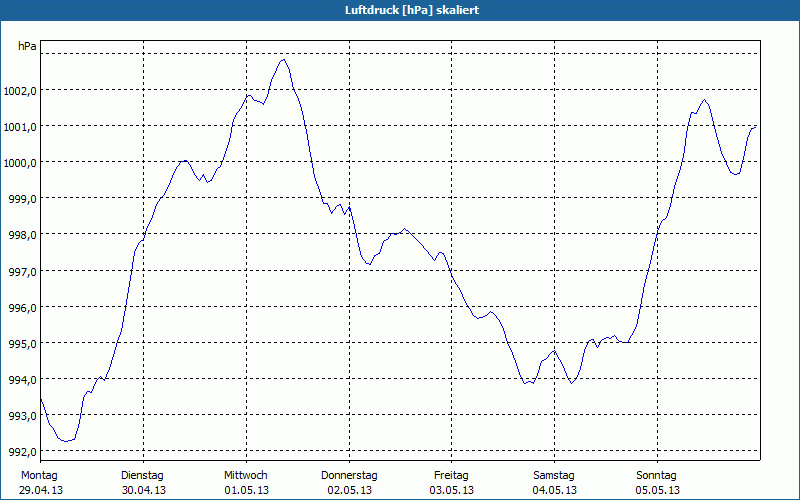Click the date 29.04.13

coord(41,490)
